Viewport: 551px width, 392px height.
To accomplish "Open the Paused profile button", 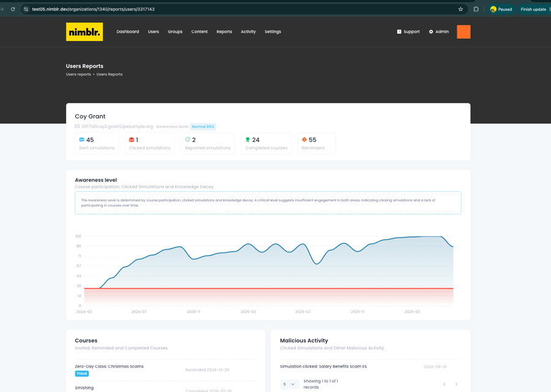I will (501, 9).
